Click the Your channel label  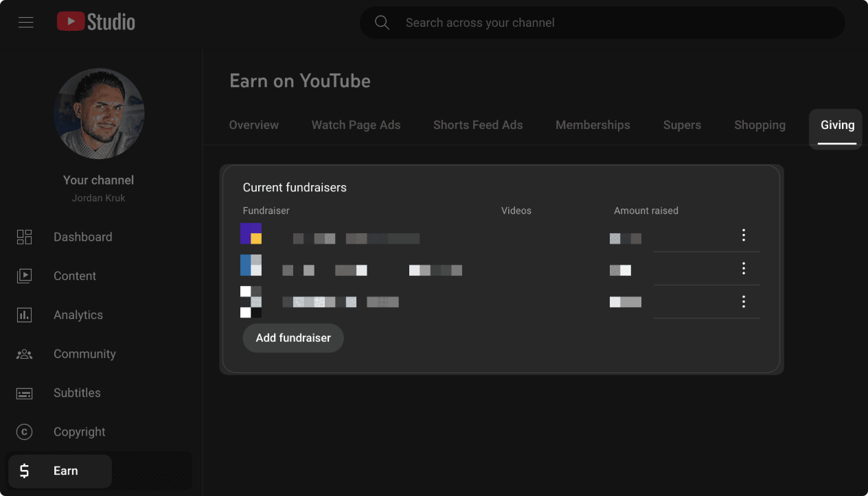point(99,180)
